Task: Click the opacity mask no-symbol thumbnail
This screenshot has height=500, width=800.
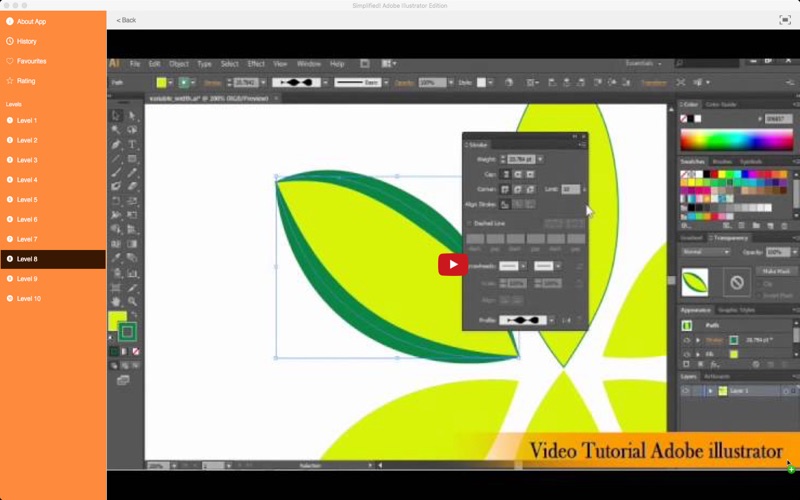Action: tap(737, 282)
